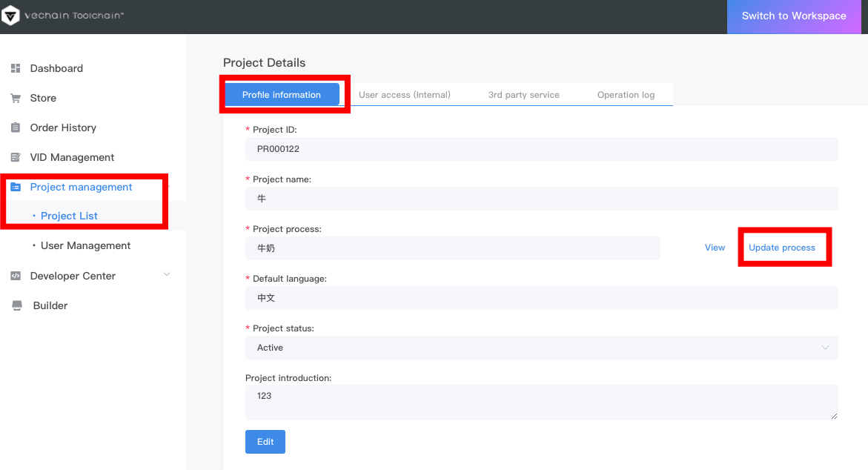Expand the Developer Center chevron

click(167, 274)
